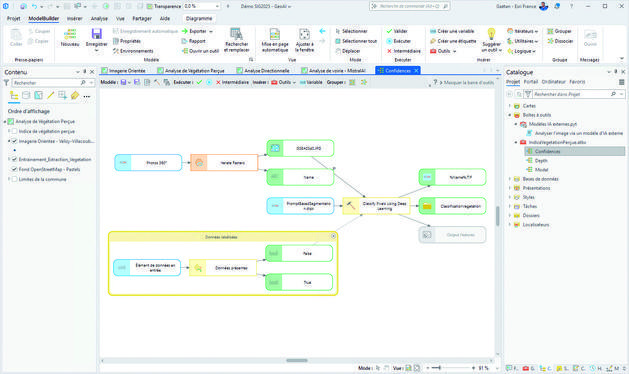Click Créer une variable
The width and height of the screenshot is (629, 374).
(x=452, y=31)
